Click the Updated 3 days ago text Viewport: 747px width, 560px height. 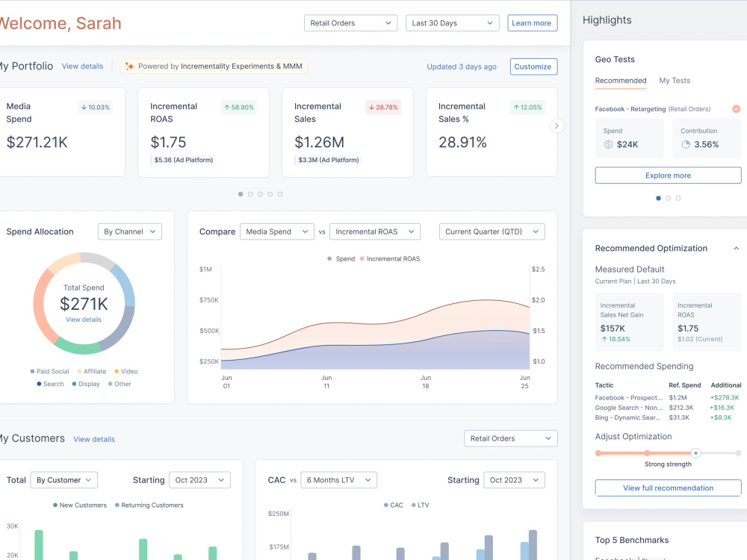pyautogui.click(x=462, y=66)
